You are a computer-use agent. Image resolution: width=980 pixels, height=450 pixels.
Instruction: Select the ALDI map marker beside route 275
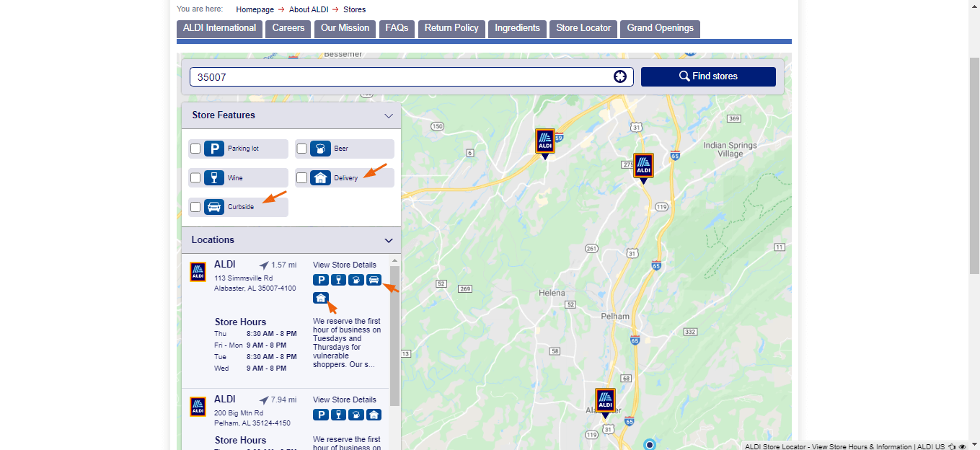pyautogui.click(x=643, y=168)
